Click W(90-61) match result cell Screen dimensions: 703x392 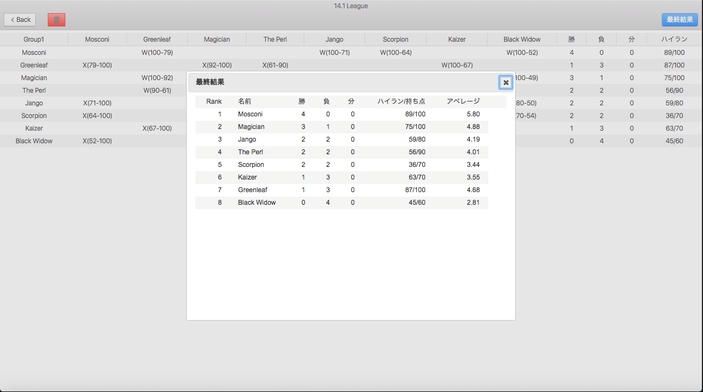click(157, 90)
